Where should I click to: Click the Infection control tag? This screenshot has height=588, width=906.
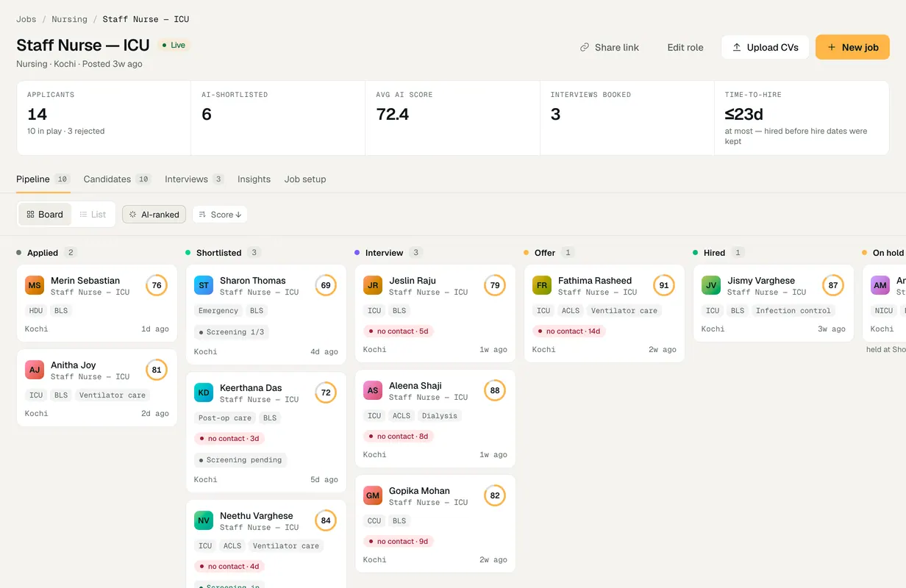pyautogui.click(x=793, y=311)
